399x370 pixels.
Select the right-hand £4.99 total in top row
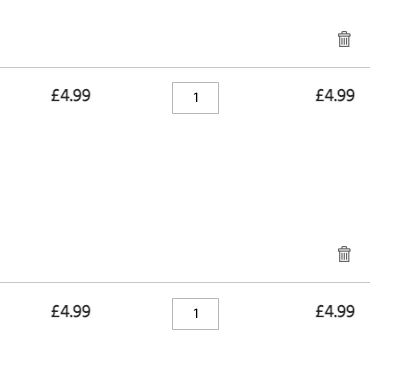pyautogui.click(x=335, y=96)
